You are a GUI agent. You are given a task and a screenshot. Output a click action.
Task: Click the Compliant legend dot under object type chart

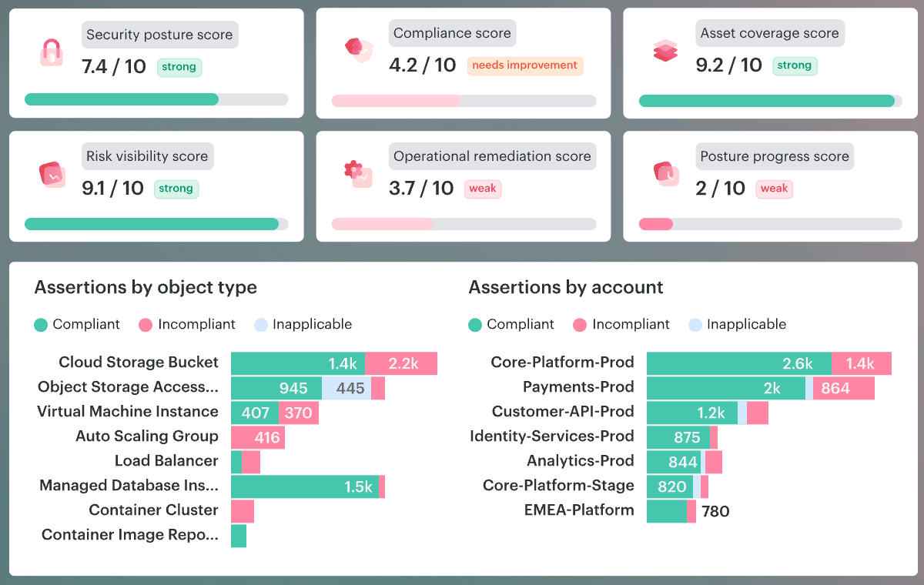[x=40, y=325]
